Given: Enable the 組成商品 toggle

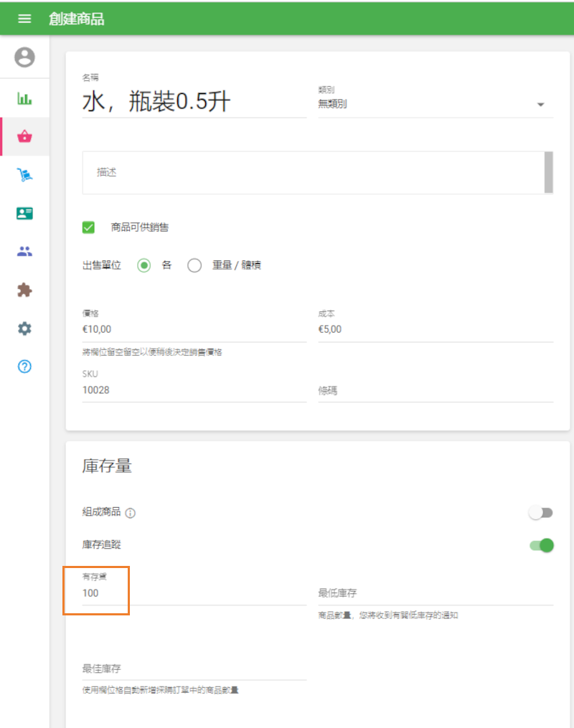Looking at the screenshot, I should coord(537,512).
